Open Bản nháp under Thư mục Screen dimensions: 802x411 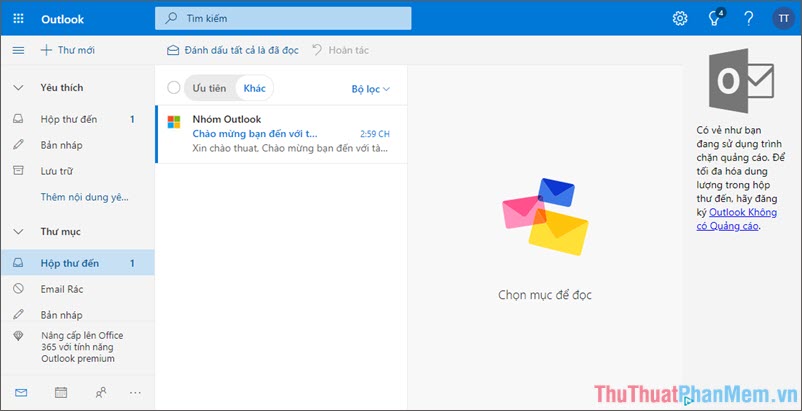click(78, 314)
